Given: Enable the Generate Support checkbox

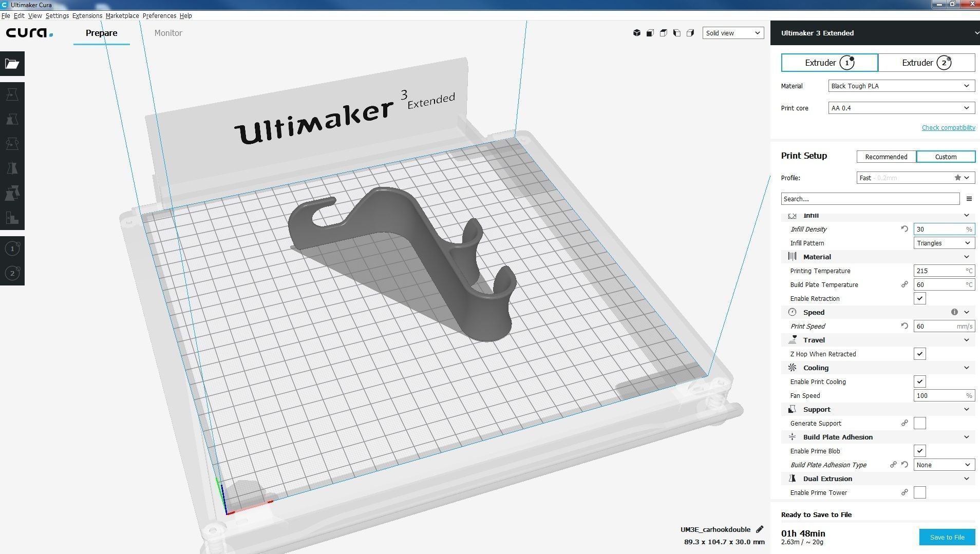Looking at the screenshot, I should [x=920, y=423].
